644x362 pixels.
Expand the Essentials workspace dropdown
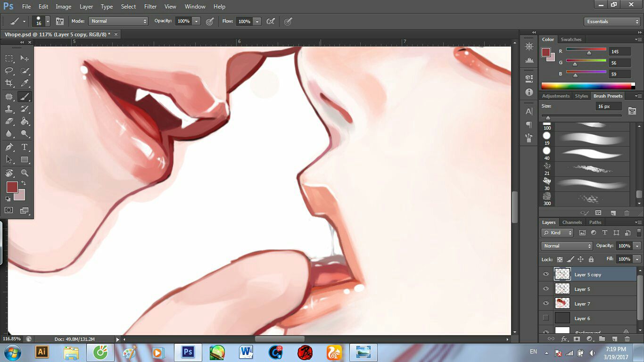click(612, 22)
